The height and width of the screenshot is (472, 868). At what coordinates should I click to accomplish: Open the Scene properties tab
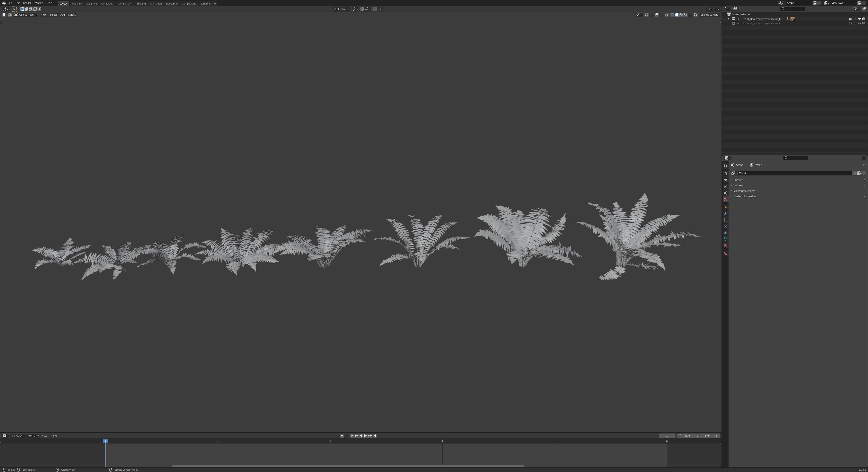pyautogui.click(x=725, y=193)
